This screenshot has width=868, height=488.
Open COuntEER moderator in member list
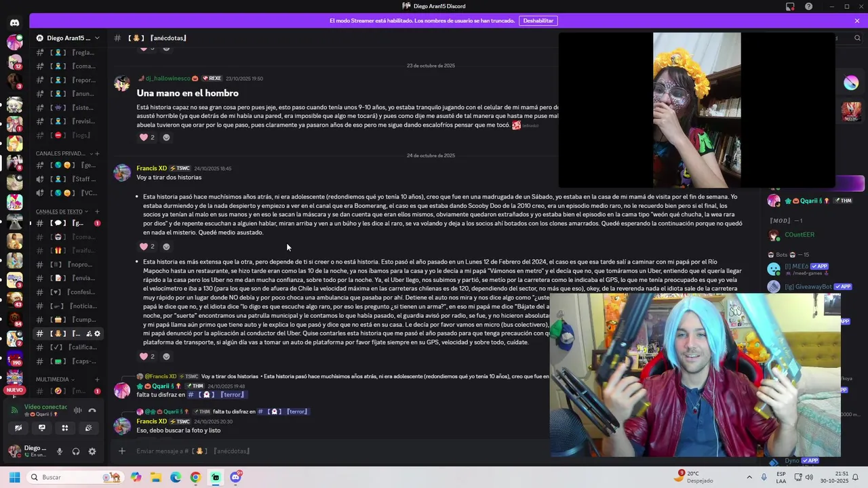click(799, 235)
